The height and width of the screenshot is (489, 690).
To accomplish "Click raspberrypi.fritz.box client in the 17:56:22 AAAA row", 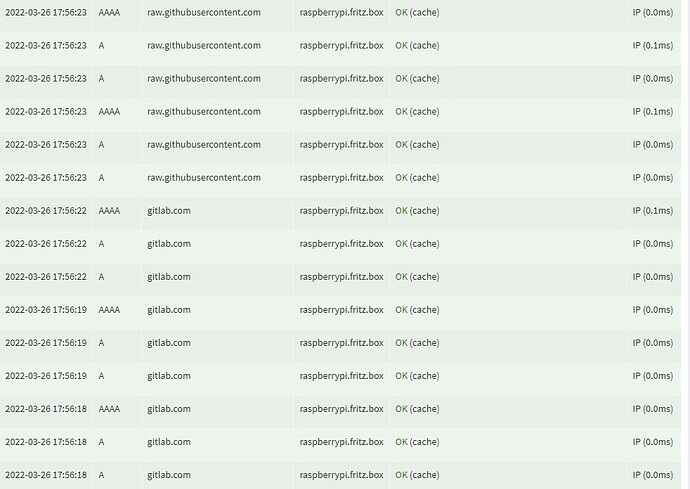I will (341, 210).
